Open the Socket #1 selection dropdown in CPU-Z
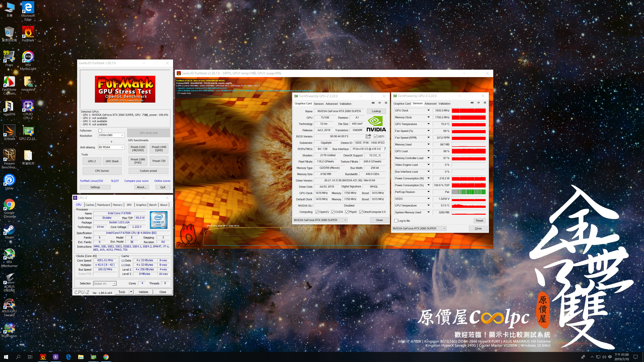 click(105, 283)
